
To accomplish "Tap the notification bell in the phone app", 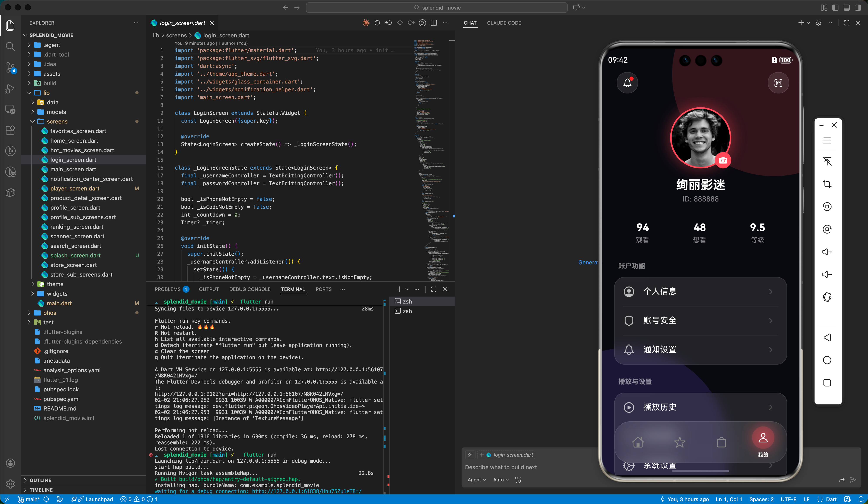I will (x=627, y=83).
